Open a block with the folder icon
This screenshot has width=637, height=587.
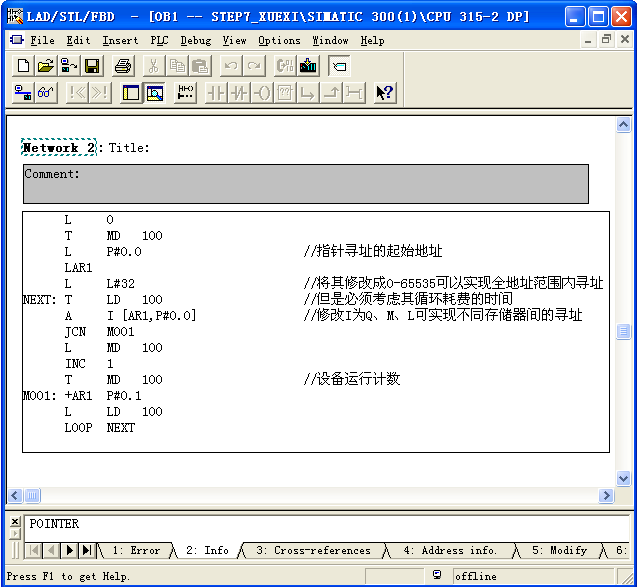click(x=46, y=66)
